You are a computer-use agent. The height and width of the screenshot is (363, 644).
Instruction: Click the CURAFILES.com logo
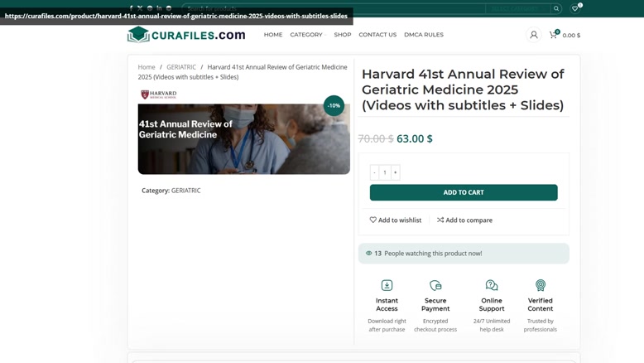[186, 35]
